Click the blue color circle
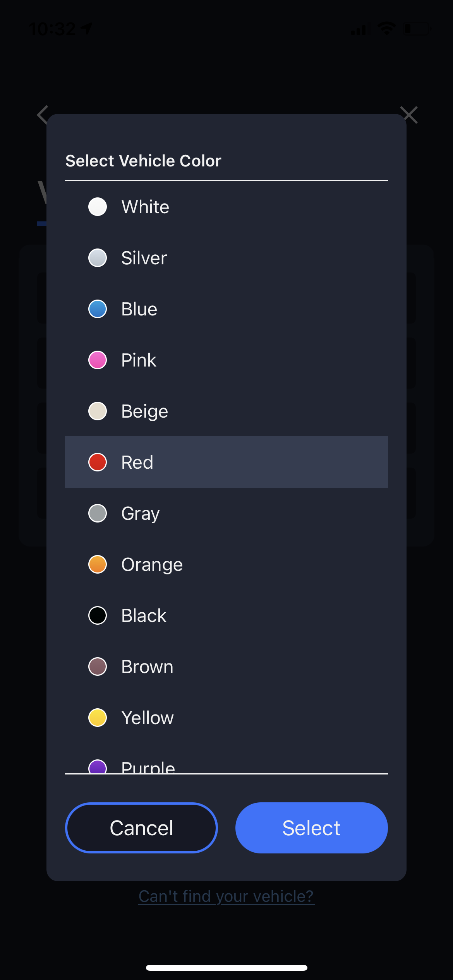This screenshot has width=453, height=980. pyautogui.click(x=98, y=309)
